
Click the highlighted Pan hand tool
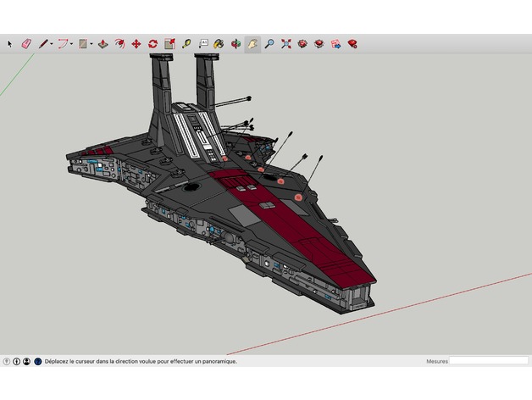[x=252, y=43]
